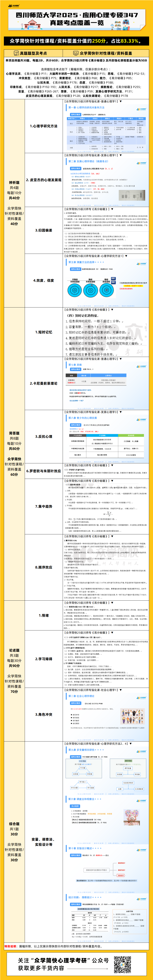Click the 真题考点覆盖一览 subtitle
The height and width of the screenshot is (980, 153).
click(77, 23)
